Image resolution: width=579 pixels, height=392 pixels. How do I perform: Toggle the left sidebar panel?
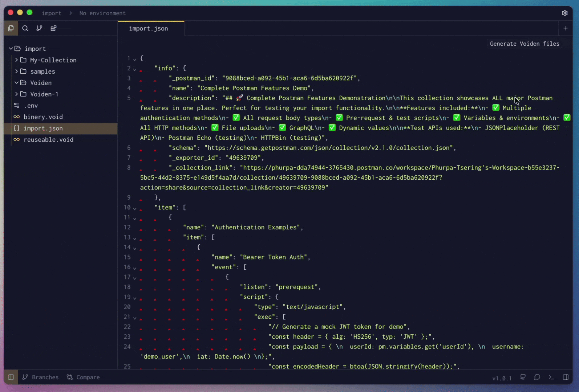click(11, 377)
